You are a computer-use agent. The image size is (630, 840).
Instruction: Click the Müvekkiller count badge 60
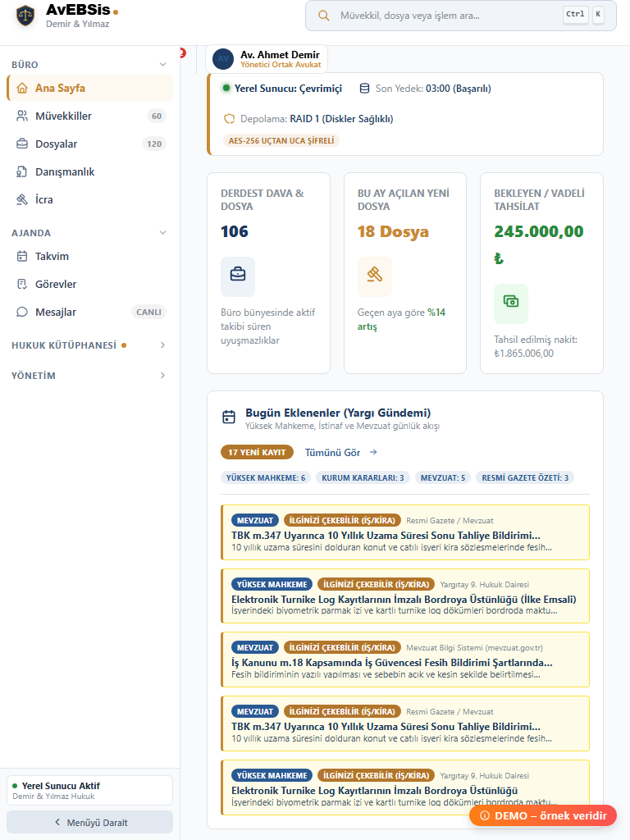click(x=157, y=116)
